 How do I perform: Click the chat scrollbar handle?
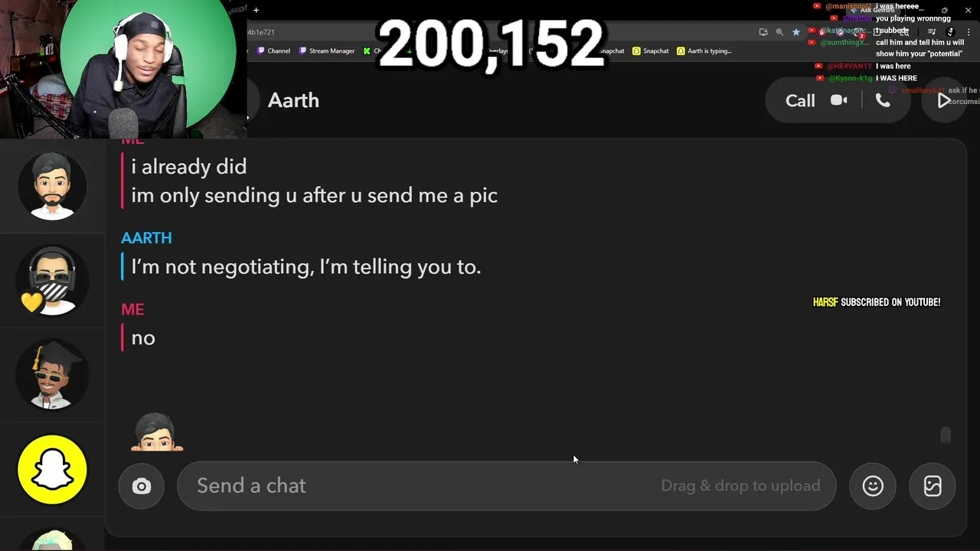click(946, 435)
